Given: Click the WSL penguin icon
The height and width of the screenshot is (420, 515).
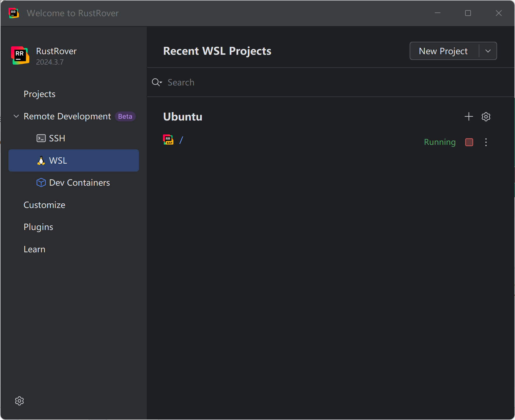Looking at the screenshot, I should point(41,160).
